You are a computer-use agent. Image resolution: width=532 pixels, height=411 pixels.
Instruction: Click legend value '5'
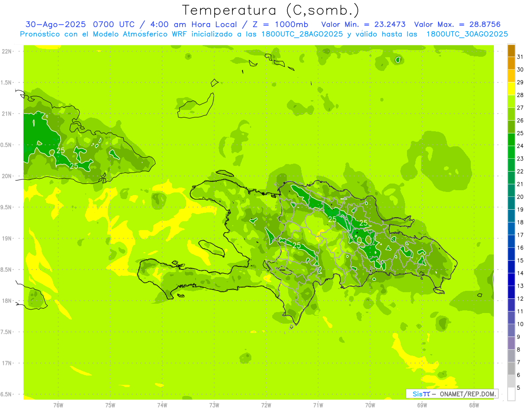click(518, 388)
